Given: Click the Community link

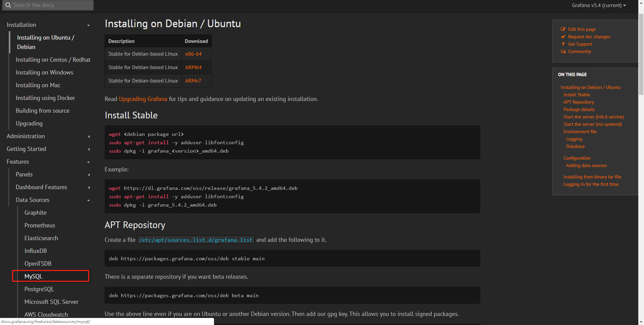Looking at the screenshot, I should pyautogui.click(x=580, y=51).
